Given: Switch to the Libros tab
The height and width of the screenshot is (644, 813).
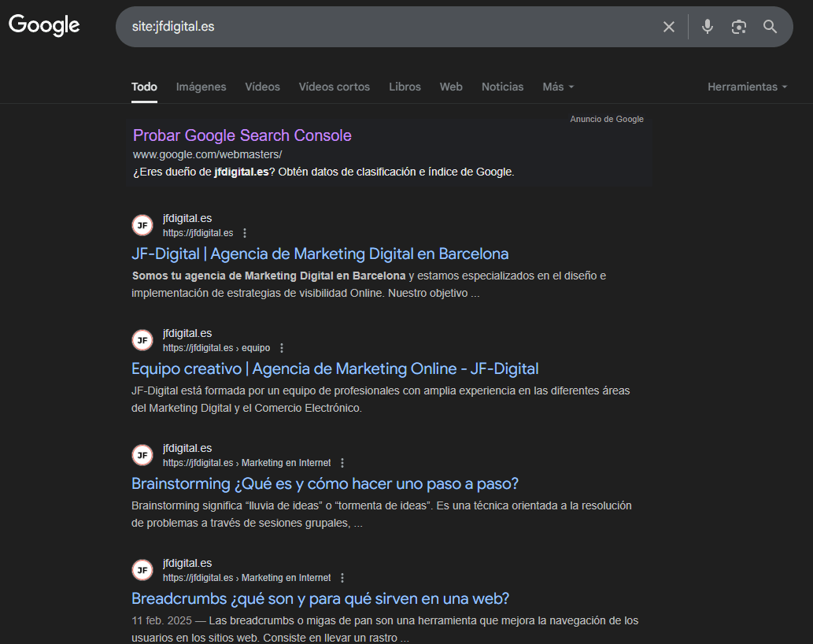Looking at the screenshot, I should [405, 87].
